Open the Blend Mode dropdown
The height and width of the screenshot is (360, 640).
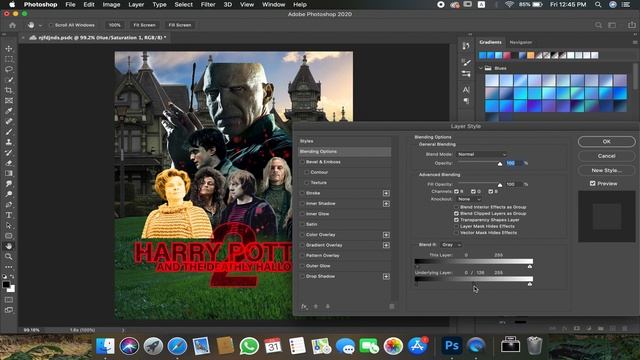click(x=482, y=154)
